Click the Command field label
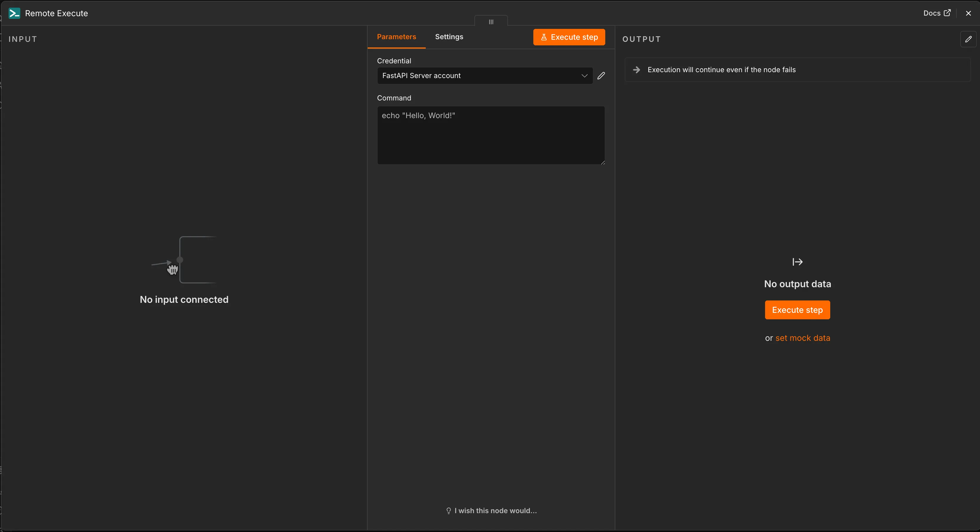Viewport: 980px width, 532px height. click(x=394, y=98)
